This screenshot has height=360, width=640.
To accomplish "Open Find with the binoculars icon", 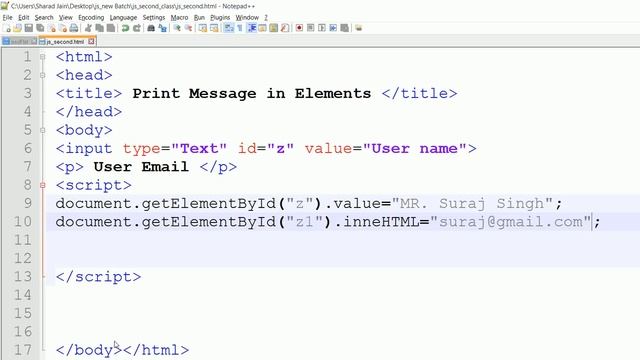I will coord(151,28).
